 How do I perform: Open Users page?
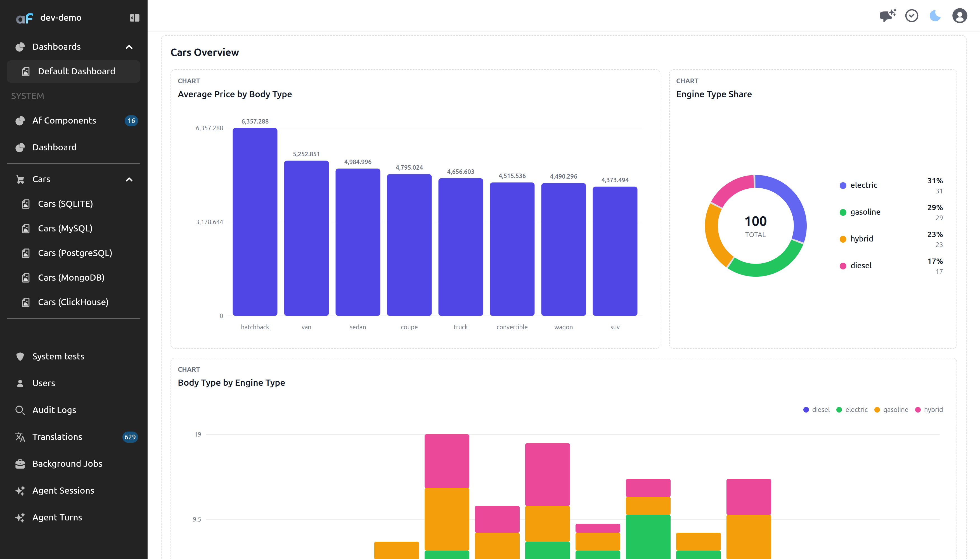click(x=73, y=383)
